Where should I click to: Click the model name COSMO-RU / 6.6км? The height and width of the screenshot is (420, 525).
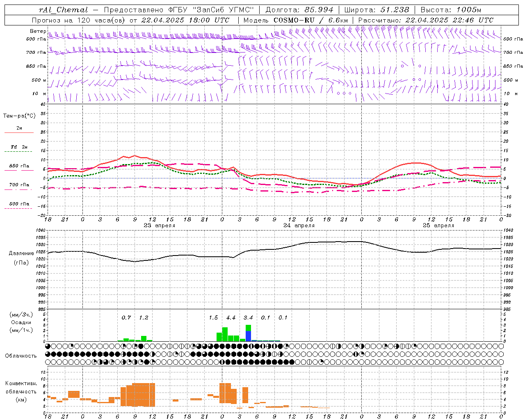click(310, 20)
